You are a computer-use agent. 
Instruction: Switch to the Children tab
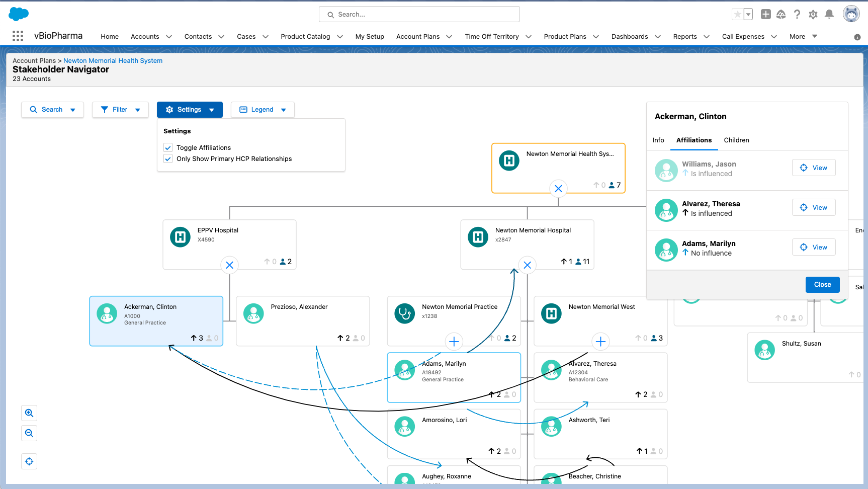coord(736,140)
